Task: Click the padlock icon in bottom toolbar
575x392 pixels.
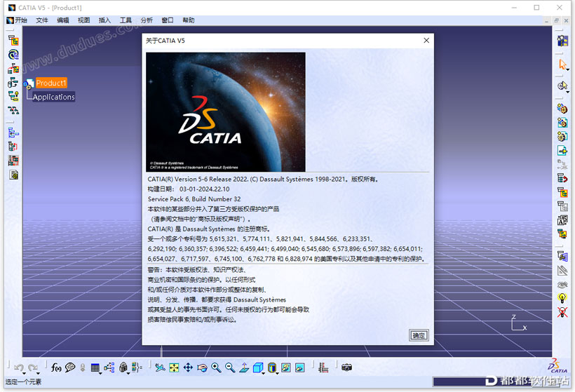Action: [x=123, y=367]
